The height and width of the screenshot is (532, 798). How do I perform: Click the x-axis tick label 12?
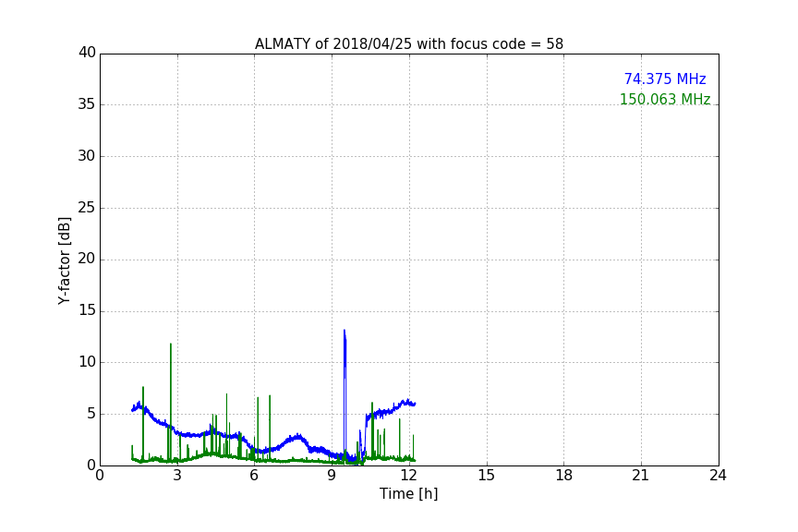(409, 476)
